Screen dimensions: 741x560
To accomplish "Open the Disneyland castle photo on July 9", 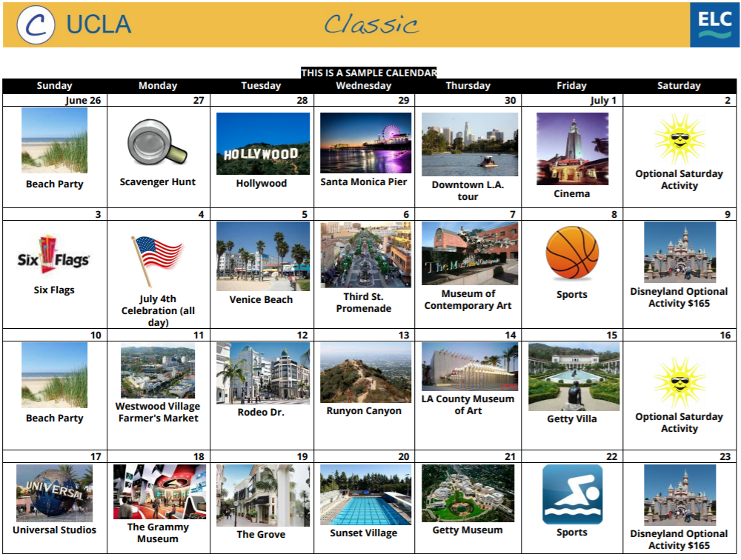I will click(x=679, y=253).
